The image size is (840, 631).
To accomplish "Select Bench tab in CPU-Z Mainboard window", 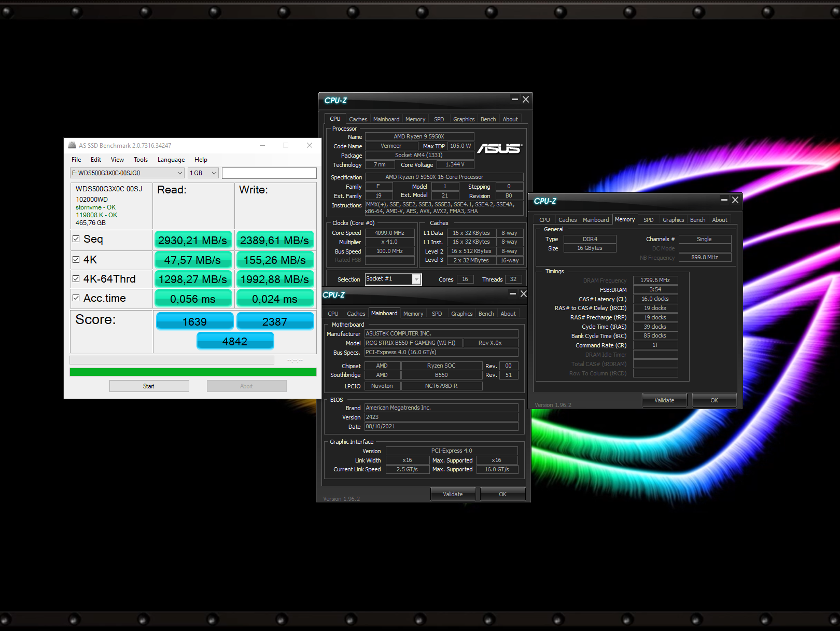I will point(486,314).
